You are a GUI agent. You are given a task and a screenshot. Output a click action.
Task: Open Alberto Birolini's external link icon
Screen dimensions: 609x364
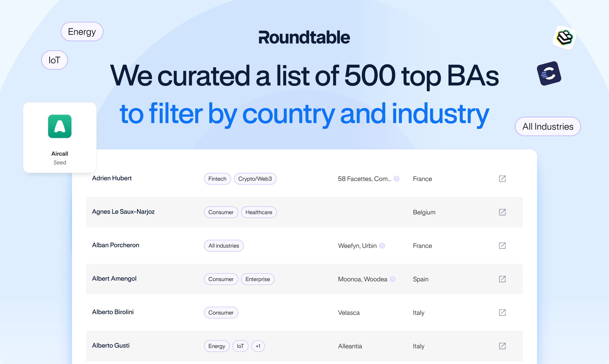(502, 313)
